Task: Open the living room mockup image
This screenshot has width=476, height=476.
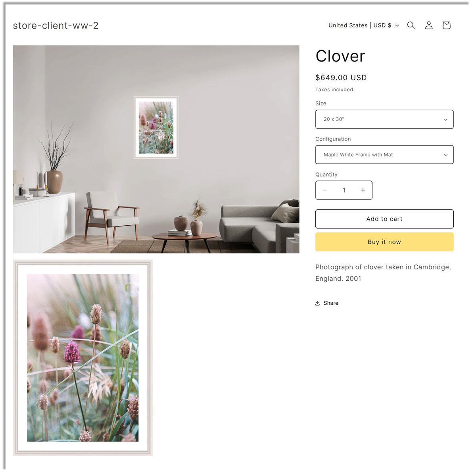Action: [156, 149]
